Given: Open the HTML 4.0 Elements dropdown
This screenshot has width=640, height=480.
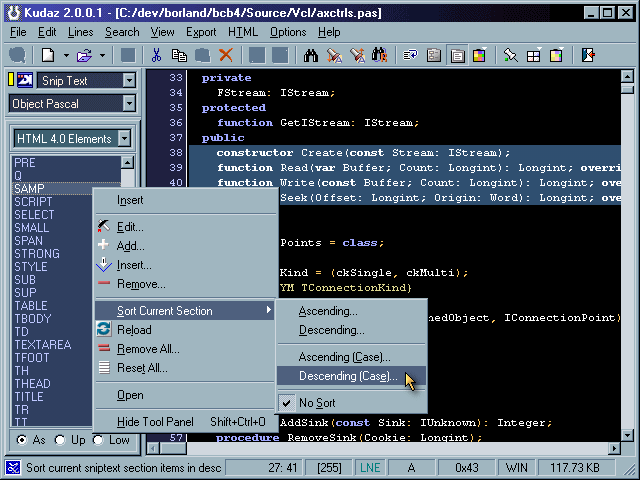Looking at the screenshot, I should pos(124,138).
